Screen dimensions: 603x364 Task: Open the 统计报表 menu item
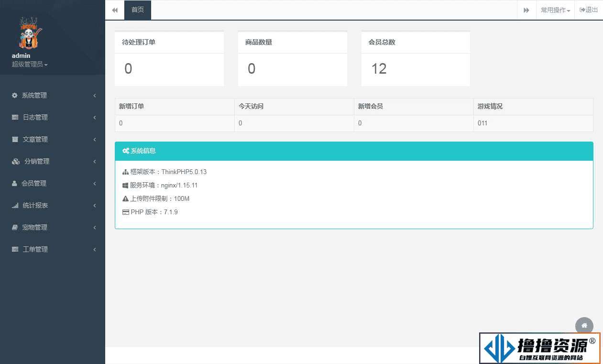(x=53, y=205)
